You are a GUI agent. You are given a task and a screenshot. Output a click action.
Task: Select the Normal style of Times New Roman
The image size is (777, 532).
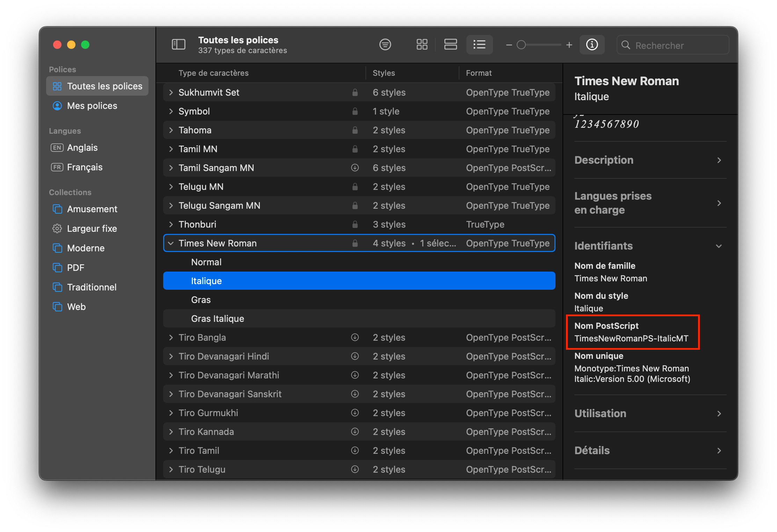click(x=206, y=262)
